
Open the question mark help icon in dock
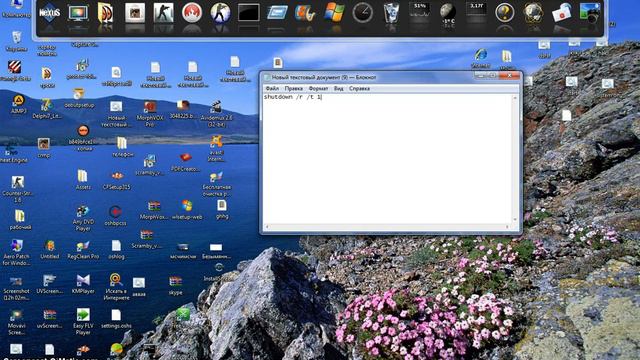click(504, 13)
